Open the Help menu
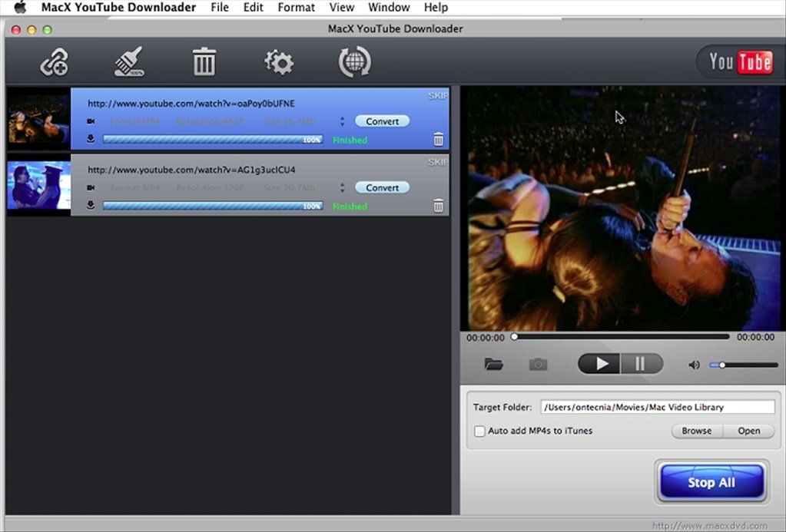Screen dimensions: 786x532 click(x=436, y=8)
